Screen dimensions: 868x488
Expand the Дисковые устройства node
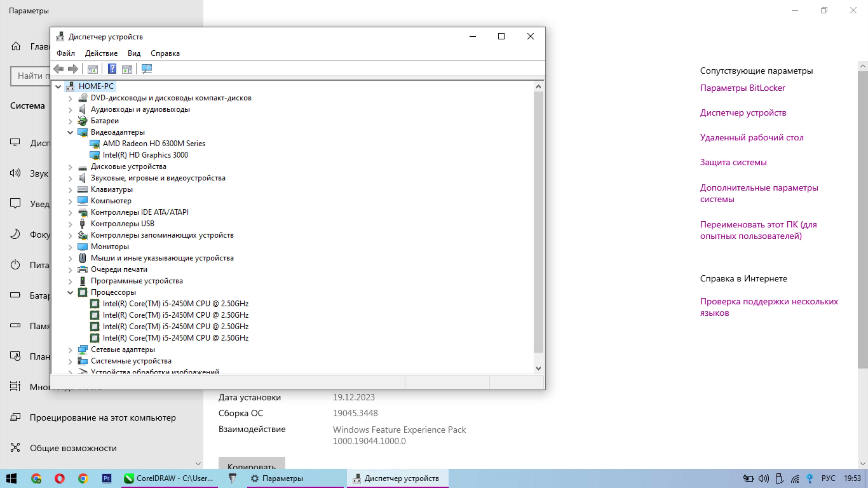point(70,167)
